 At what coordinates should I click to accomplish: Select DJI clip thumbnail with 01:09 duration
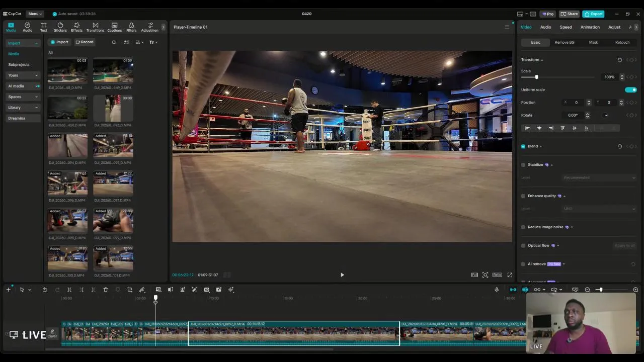(113, 71)
